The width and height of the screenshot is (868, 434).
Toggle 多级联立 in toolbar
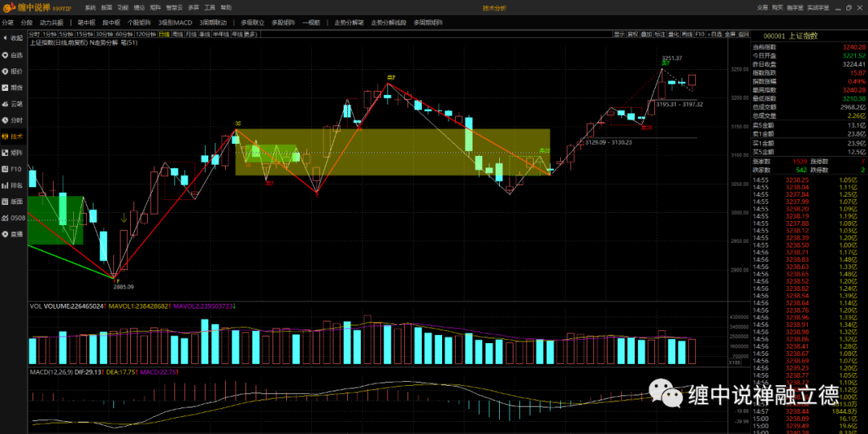pyautogui.click(x=253, y=23)
